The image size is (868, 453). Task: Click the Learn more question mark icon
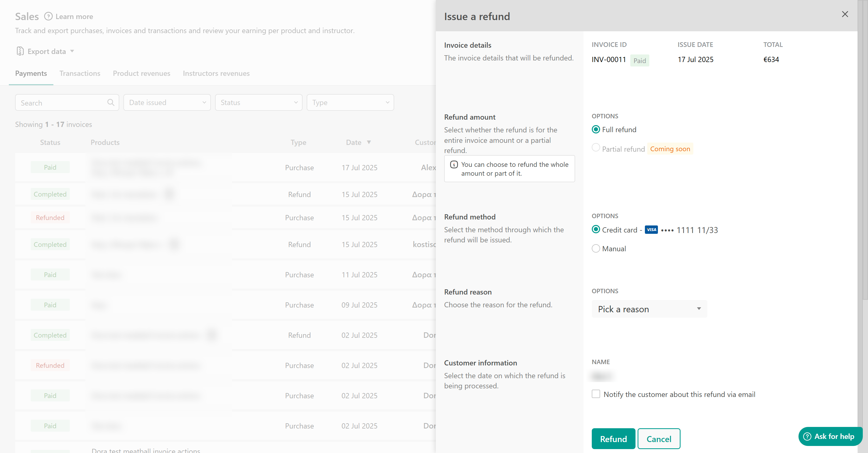(x=48, y=16)
